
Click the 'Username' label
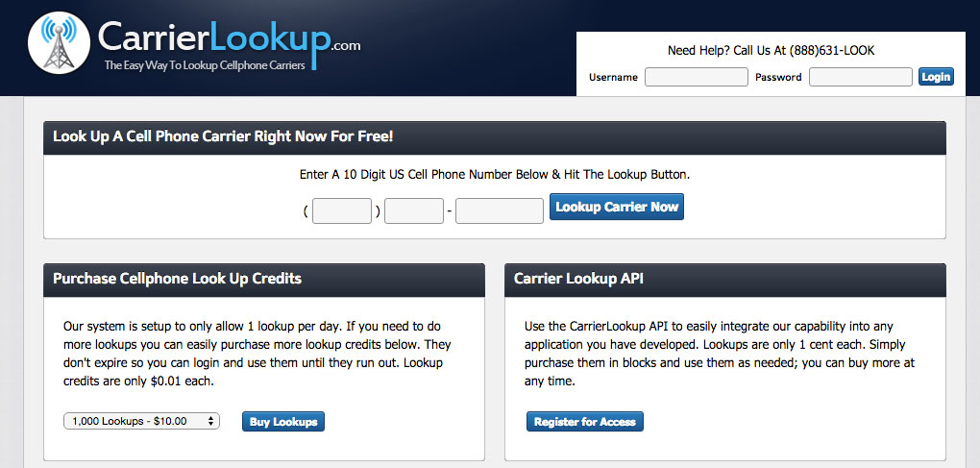613,78
